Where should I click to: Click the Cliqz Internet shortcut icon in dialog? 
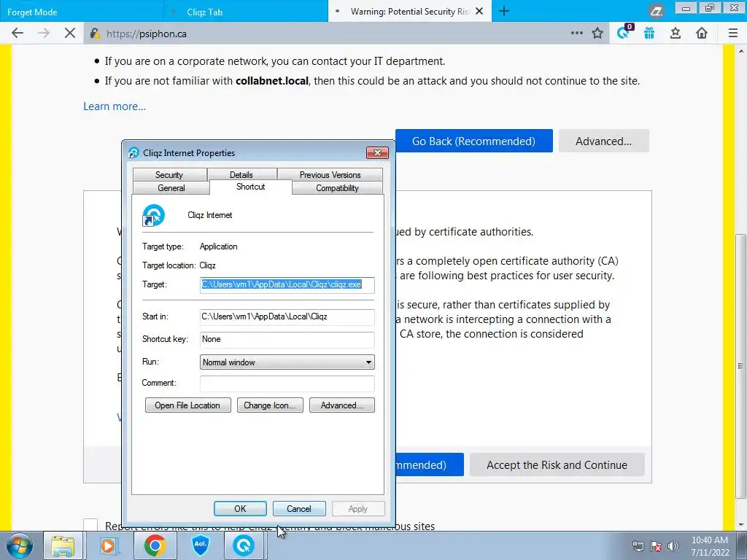[x=153, y=215]
